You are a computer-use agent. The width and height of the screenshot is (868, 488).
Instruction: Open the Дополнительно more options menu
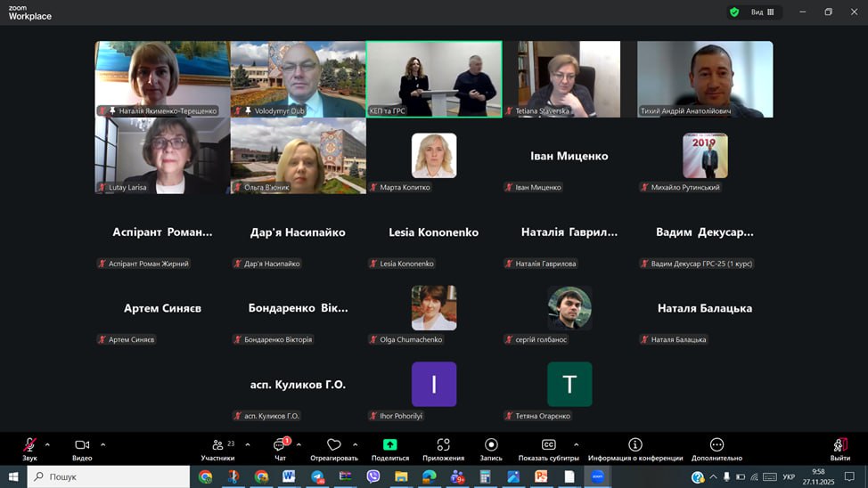pos(717,445)
